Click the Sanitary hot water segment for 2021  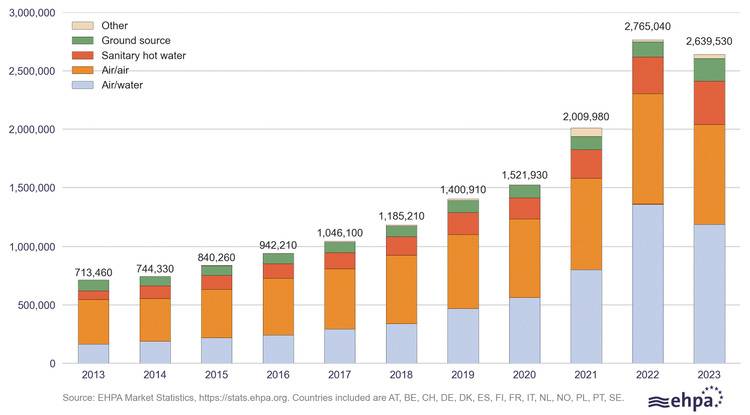click(x=586, y=164)
